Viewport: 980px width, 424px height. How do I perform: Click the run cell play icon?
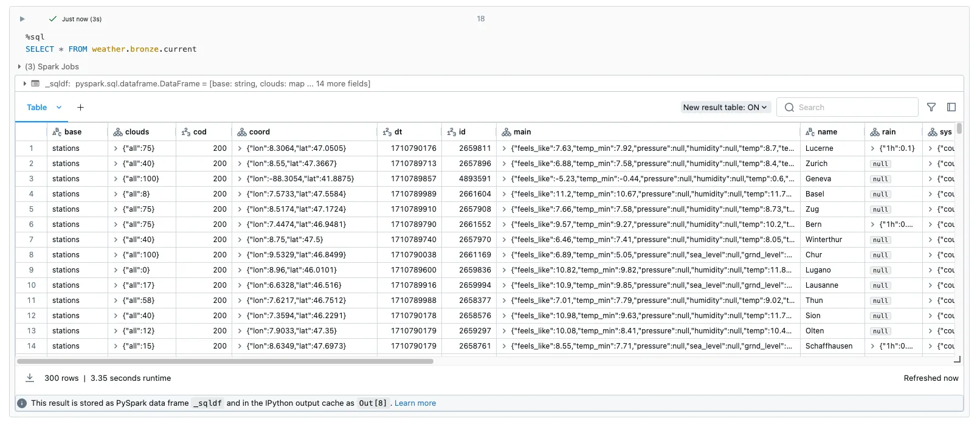pyautogui.click(x=22, y=19)
